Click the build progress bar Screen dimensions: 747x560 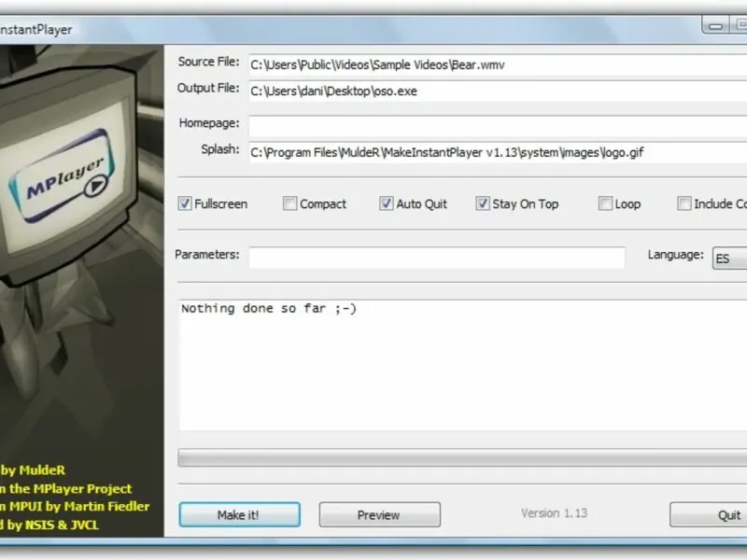tap(462, 457)
